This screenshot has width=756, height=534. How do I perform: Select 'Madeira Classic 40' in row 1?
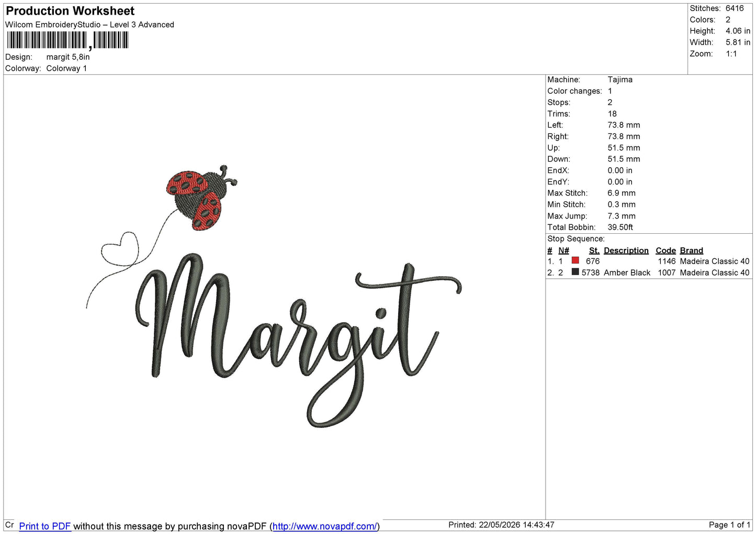[715, 262]
